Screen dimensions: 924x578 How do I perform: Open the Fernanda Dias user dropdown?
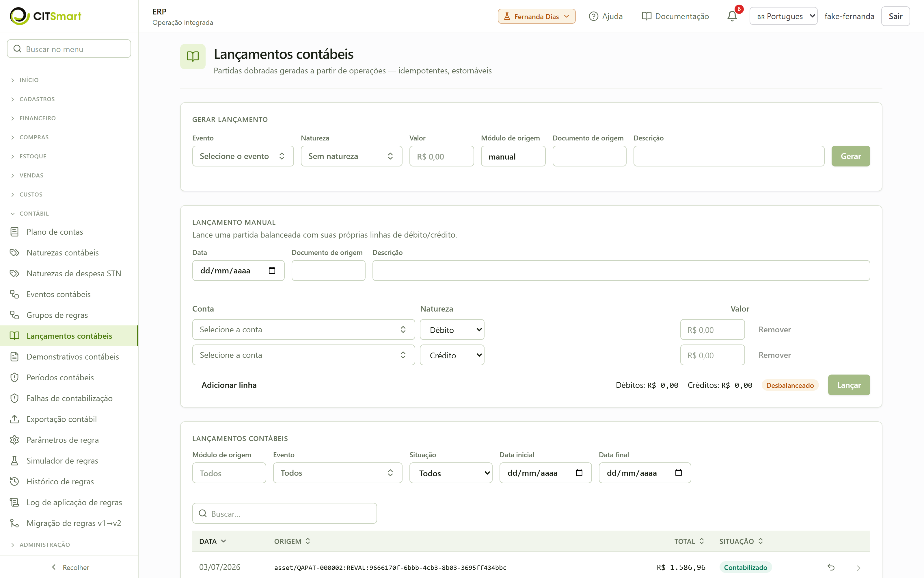tap(536, 16)
